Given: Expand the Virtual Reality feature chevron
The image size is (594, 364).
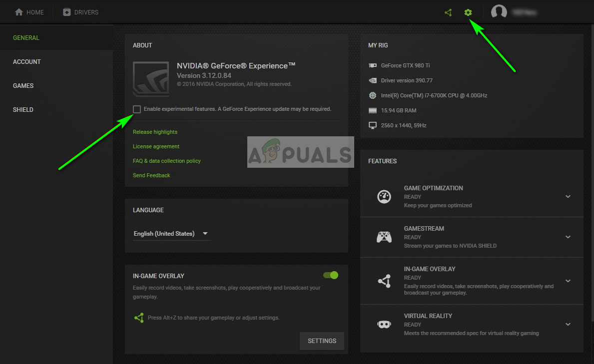Looking at the screenshot, I should tap(568, 325).
